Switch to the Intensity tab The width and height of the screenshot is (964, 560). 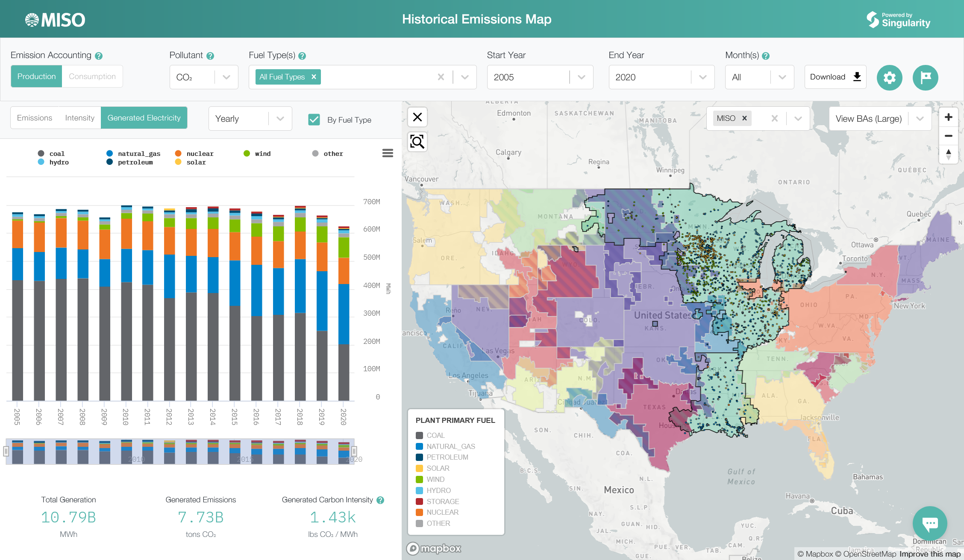click(79, 118)
